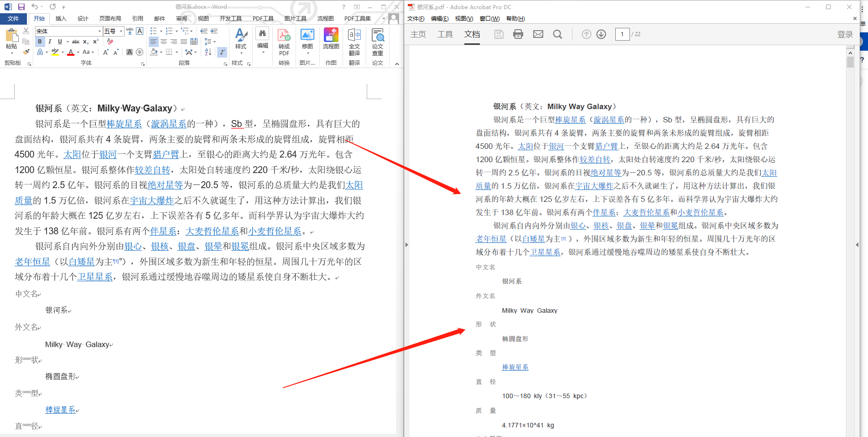Switch to the 插入 ribbon tab
Image resolution: width=868 pixels, height=437 pixels.
tap(61, 19)
